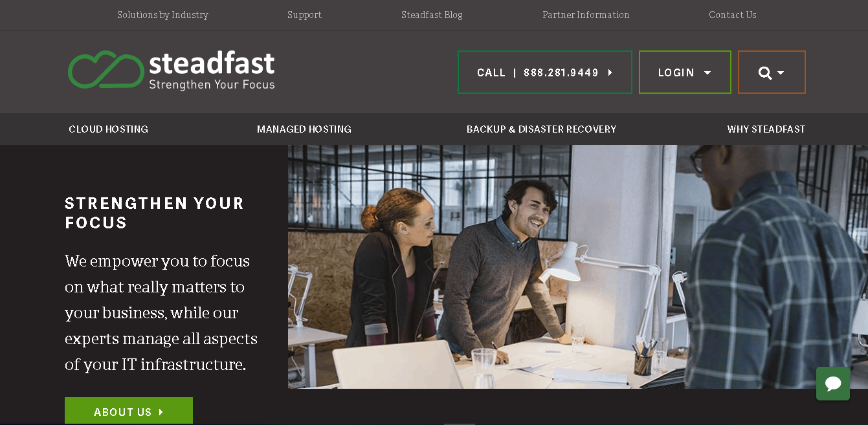Viewport: 868px width, 425px height.
Task: Visit the Steadfast Blog link
Action: pos(432,15)
